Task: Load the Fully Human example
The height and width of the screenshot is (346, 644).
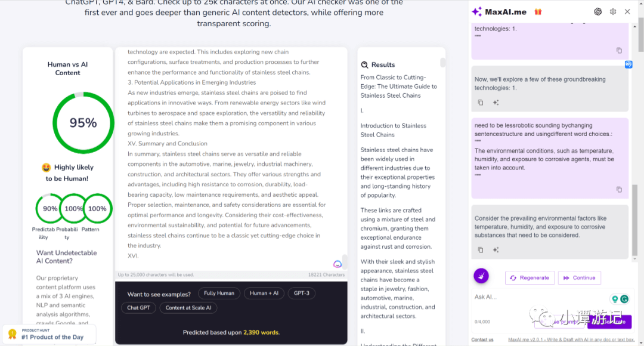Action: tap(219, 293)
